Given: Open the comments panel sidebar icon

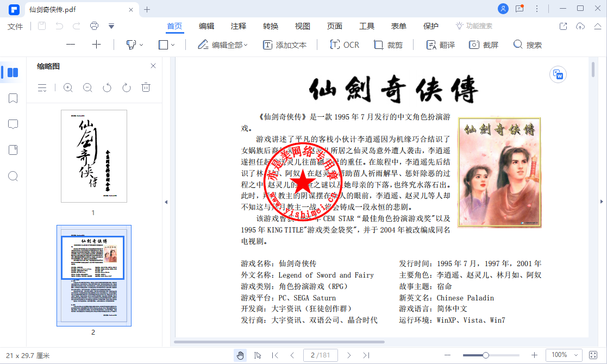Looking at the screenshot, I should tap(13, 124).
